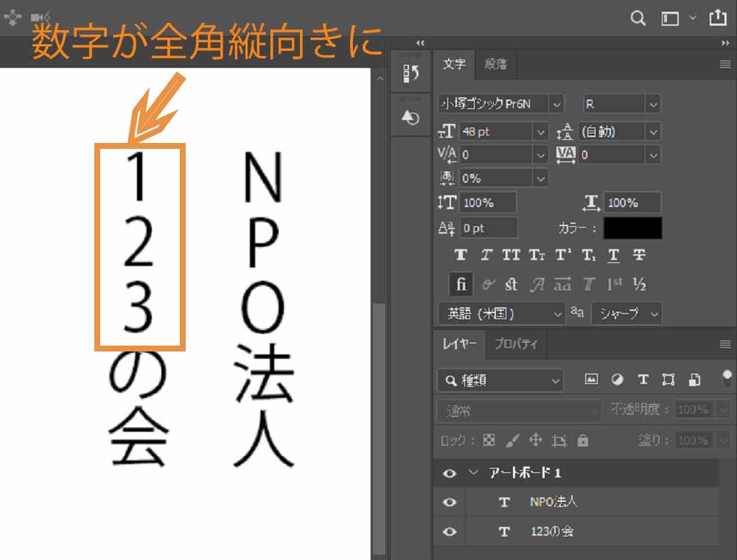Switch to the プロパティ tab
Viewport: 737px width, 560px height.
tap(516, 343)
